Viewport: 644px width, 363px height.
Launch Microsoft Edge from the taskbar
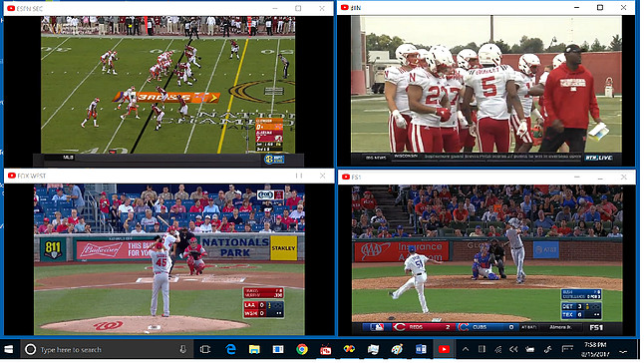tap(231, 349)
